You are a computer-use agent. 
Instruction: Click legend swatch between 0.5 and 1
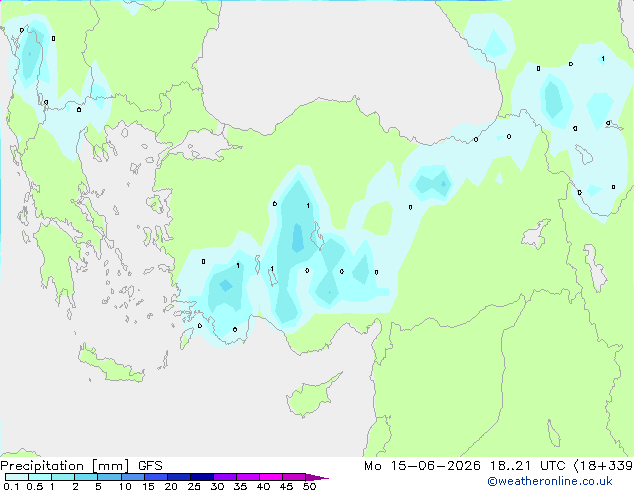pyautogui.click(x=40, y=477)
